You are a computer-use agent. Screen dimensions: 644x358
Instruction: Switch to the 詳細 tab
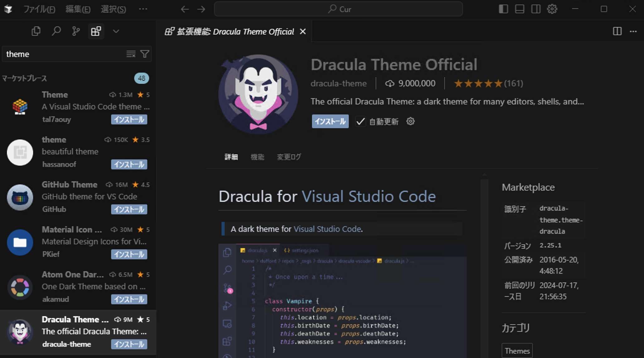[231, 157]
